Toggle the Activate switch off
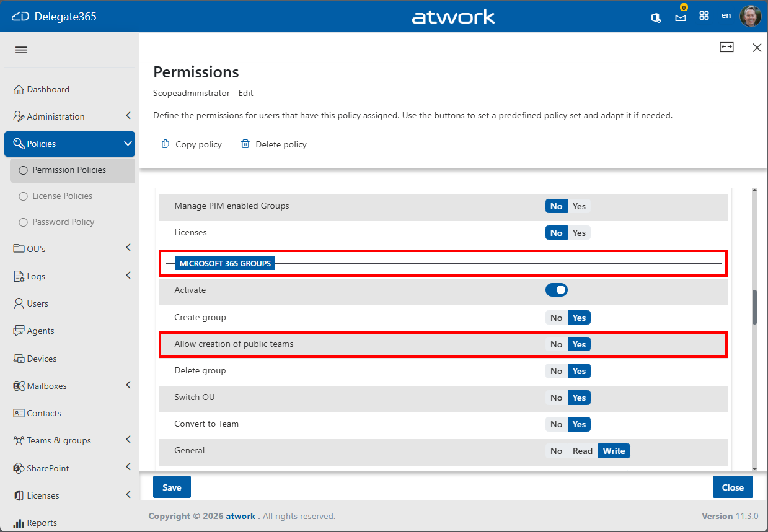768x532 pixels. tap(557, 290)
